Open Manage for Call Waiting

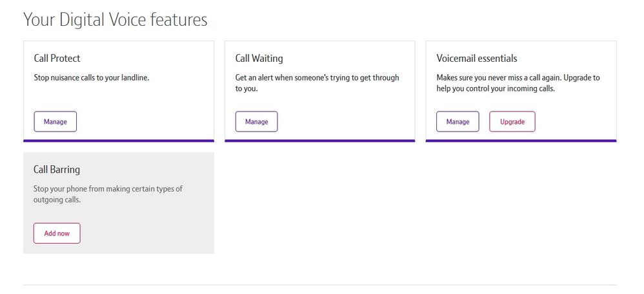pos(256,121)
